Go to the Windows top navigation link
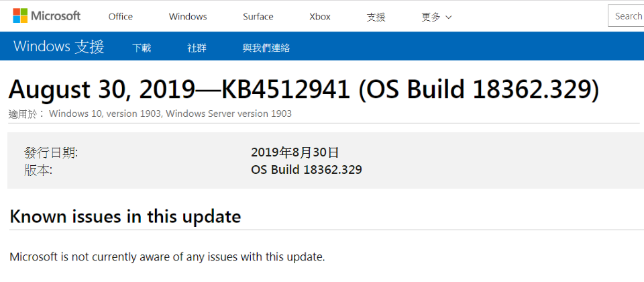 click(x=188, y=17)
